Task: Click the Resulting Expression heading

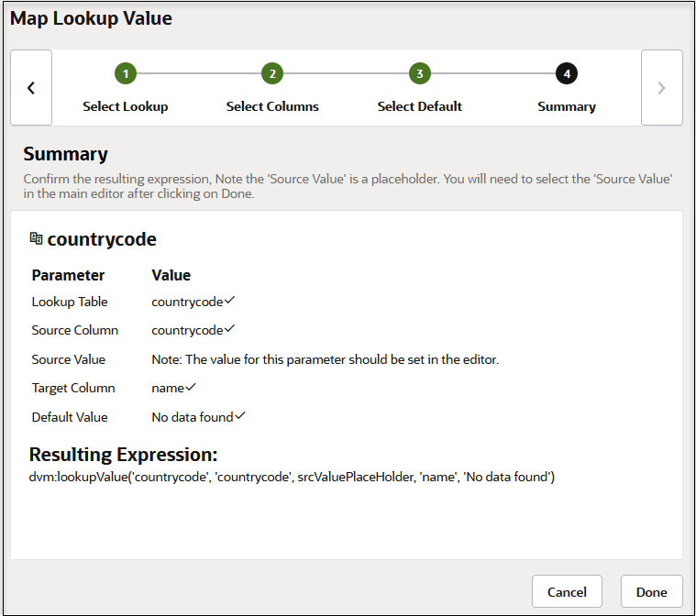Action: (123, 455)
